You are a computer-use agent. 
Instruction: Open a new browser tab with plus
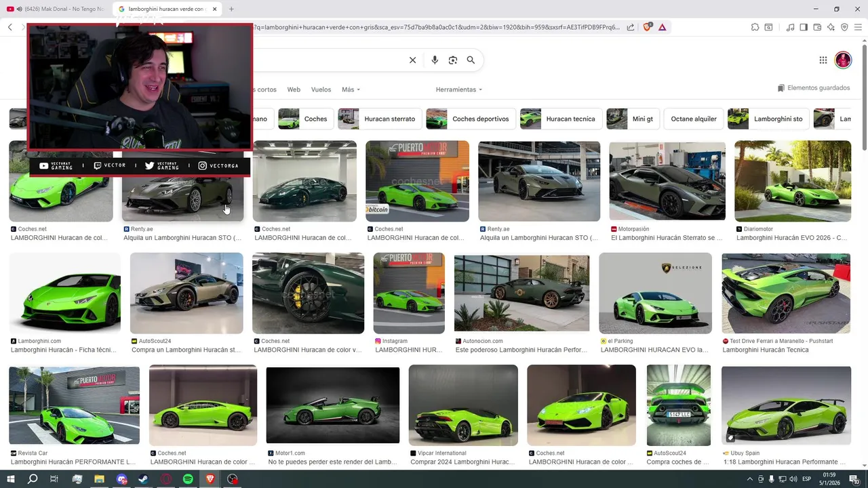(x=231, y=9)
